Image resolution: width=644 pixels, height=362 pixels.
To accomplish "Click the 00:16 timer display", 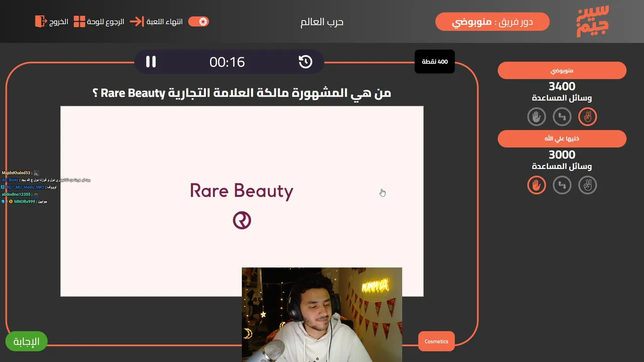I will click(x=227, y=62).
